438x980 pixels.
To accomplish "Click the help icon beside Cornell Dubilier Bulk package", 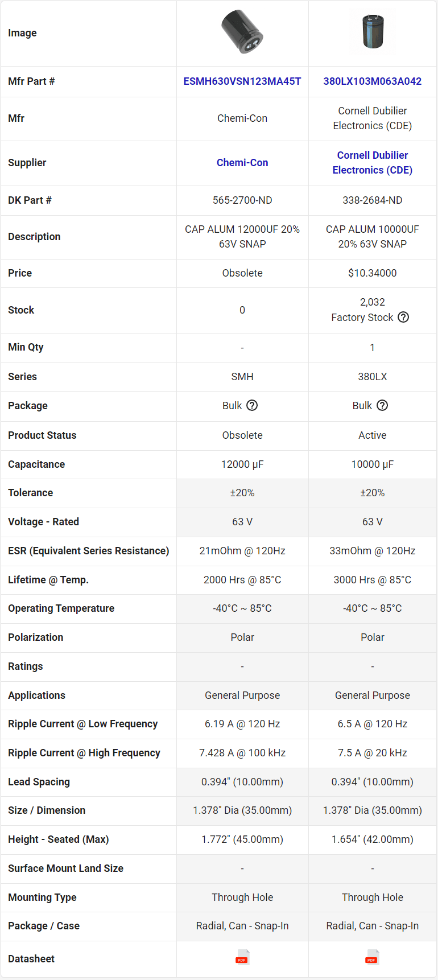I will pyautogui.click(x=382, y=405).
